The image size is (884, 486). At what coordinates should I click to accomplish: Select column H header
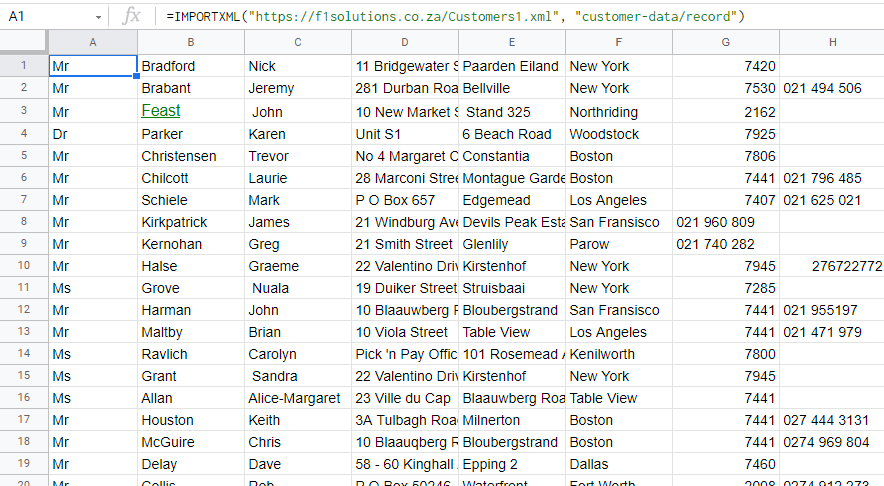coord(831,42)
